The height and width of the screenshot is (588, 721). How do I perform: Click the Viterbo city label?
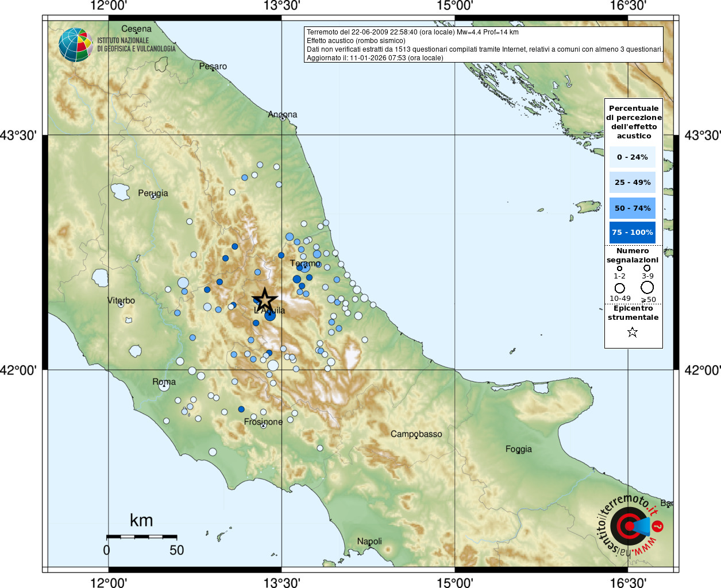[121, 300]
